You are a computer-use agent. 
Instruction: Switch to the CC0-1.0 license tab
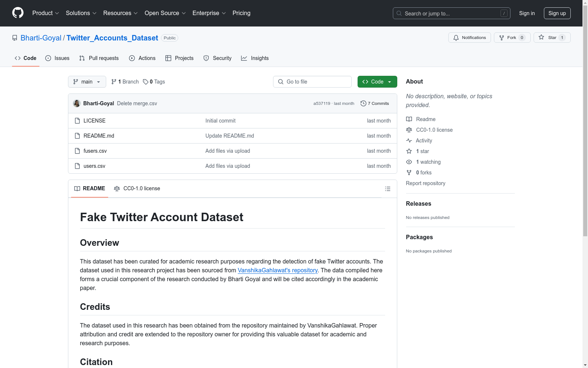point(137,188)
